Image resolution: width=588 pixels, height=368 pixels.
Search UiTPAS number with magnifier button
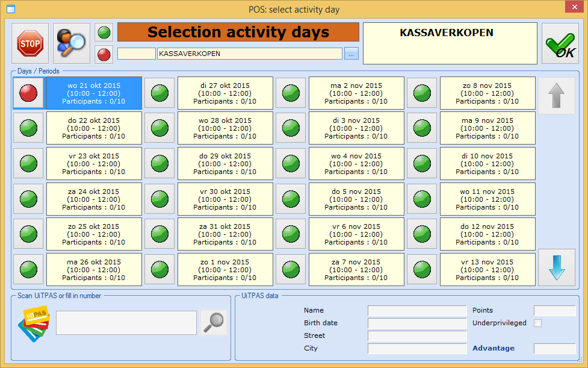point(214,323)
